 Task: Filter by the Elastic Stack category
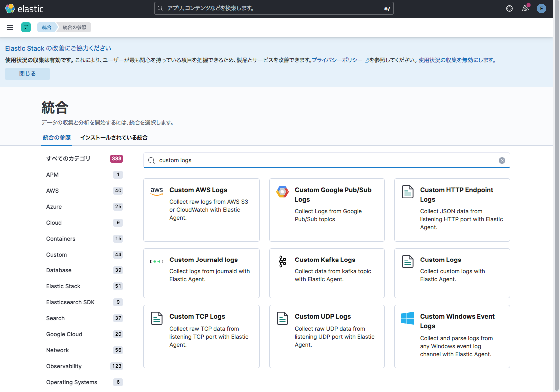(x=63, y=286)
